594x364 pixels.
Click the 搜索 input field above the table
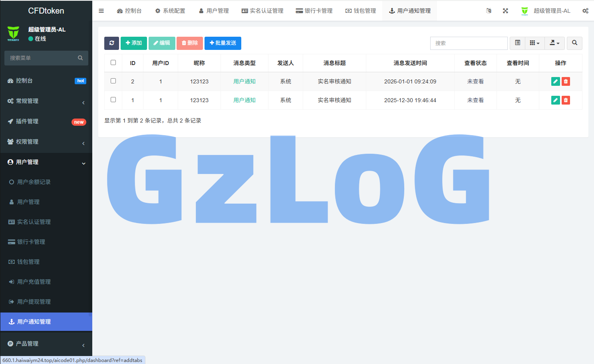point(469,43)
